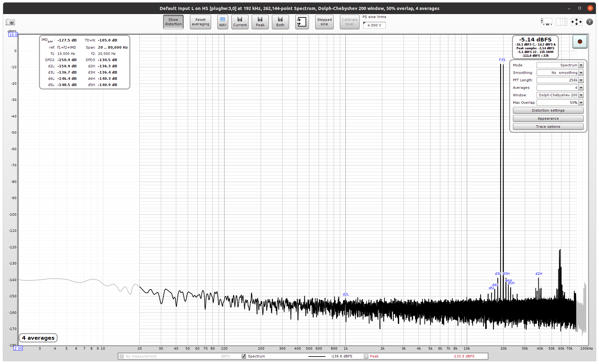Click the Peak value -133.9 dBFS in legend
Image resolution: width=599 pixels, height=364 pixels.
coord(464,356)
